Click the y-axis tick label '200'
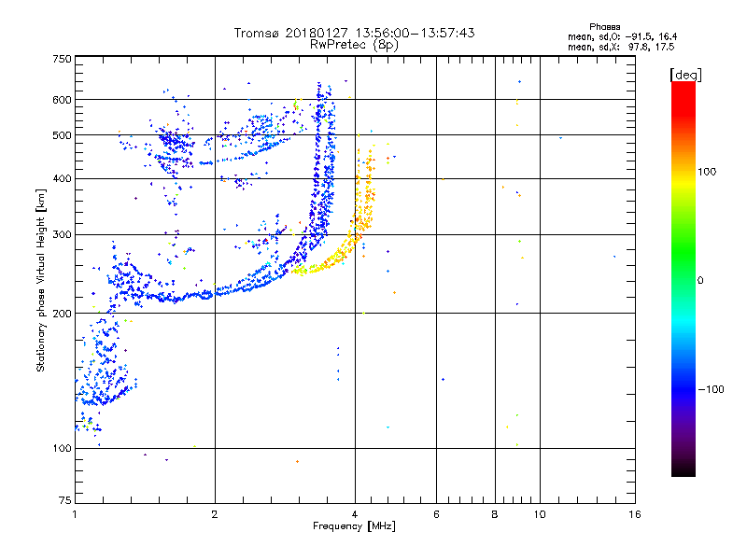The image size is (747, 560). click(62, 314)
